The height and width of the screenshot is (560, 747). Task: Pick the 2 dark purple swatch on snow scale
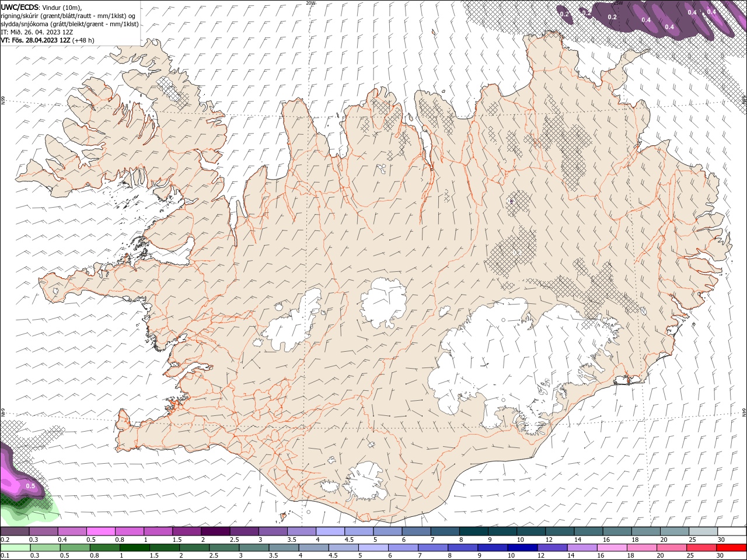215,531
